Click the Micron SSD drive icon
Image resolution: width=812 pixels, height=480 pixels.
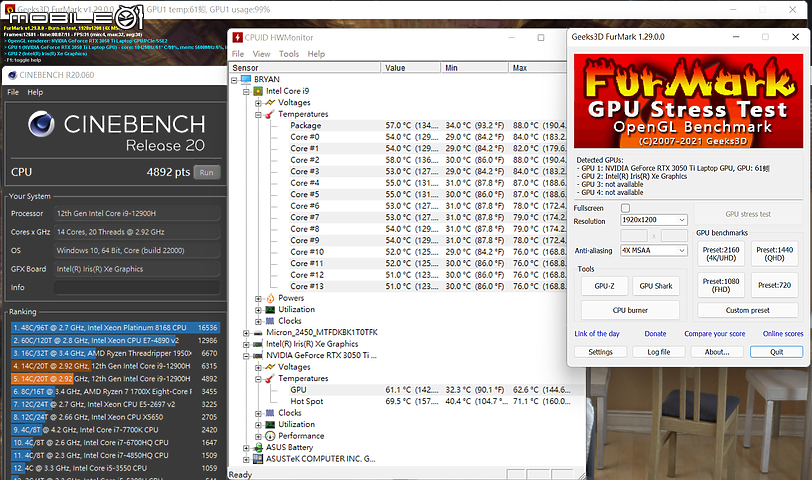[x=258, y=332]
